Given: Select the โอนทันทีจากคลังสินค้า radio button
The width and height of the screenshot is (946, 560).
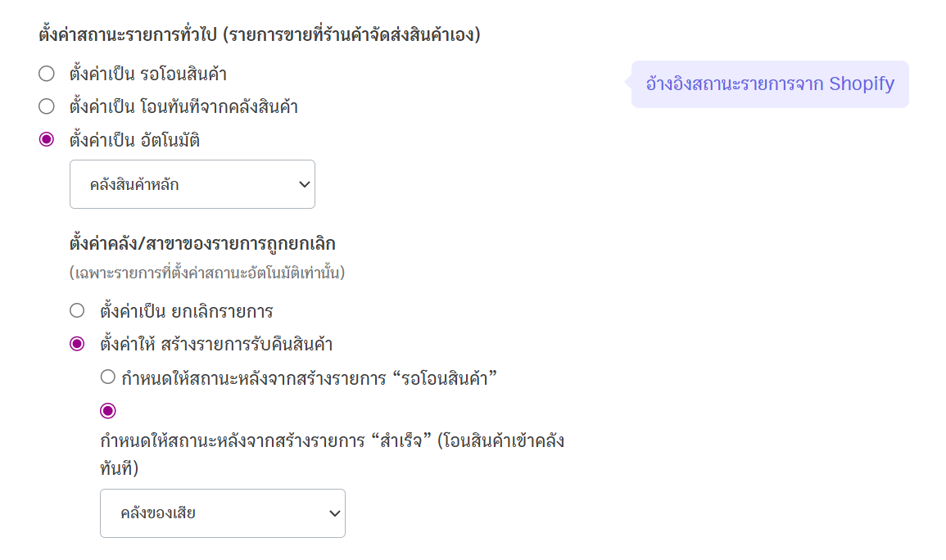Looking at the screenshot, I should pyautogui.click(x=47, y=106).
